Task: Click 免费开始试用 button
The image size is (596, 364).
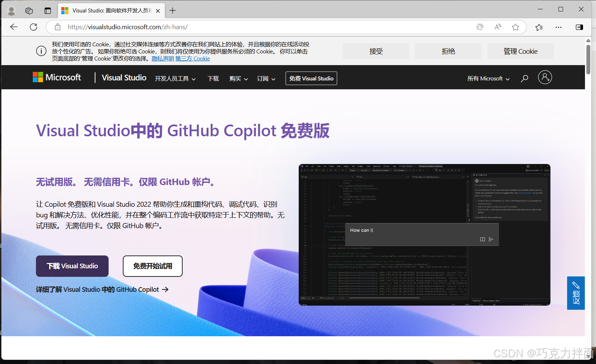Action: [153, 266]
